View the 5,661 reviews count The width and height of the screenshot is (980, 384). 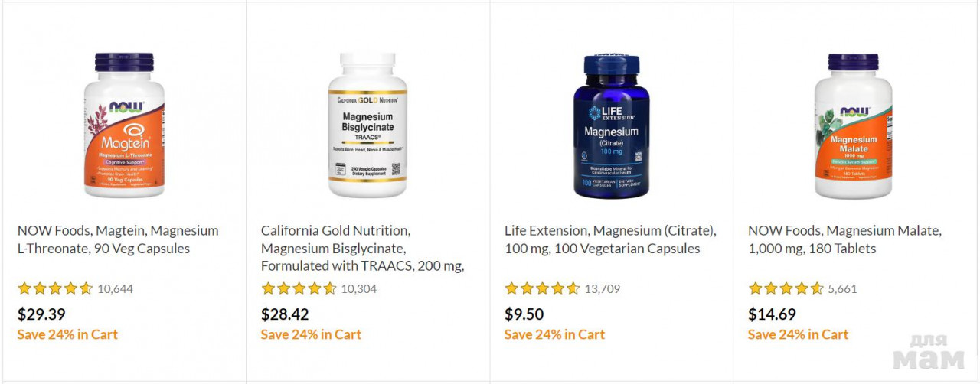coord(842,289)
